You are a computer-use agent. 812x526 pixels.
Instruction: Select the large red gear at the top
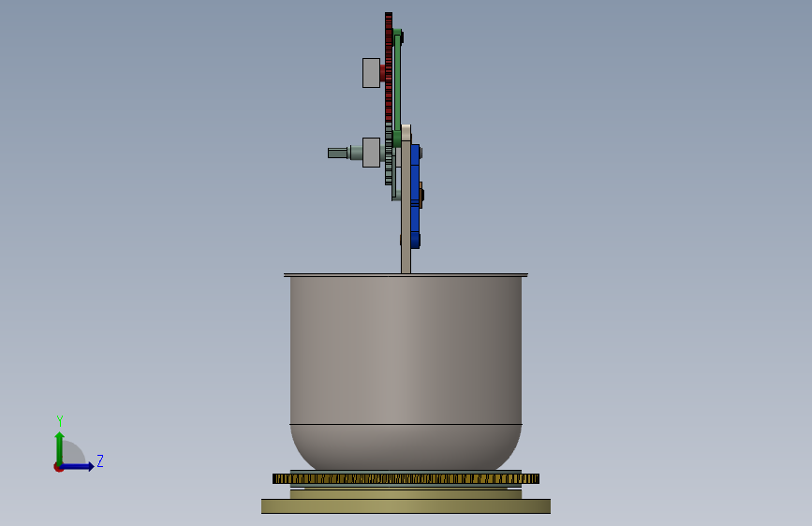[389, 67]
